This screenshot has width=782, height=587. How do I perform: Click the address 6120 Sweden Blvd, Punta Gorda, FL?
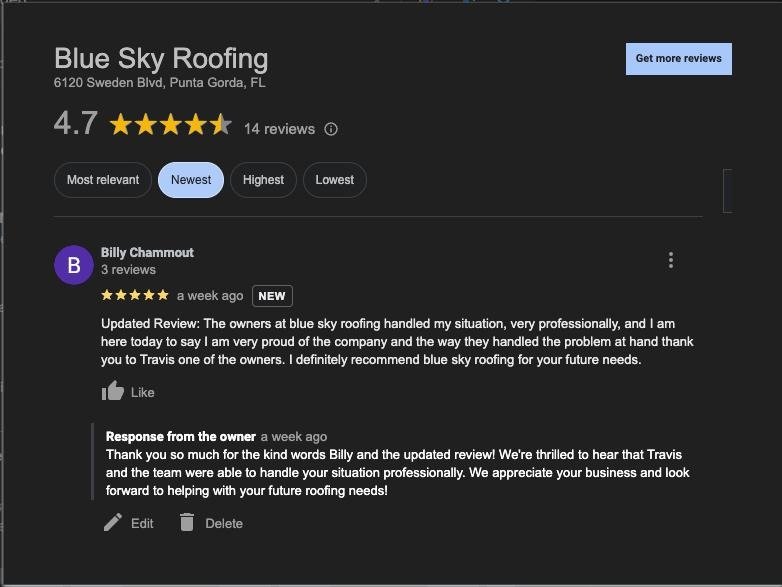160,83
